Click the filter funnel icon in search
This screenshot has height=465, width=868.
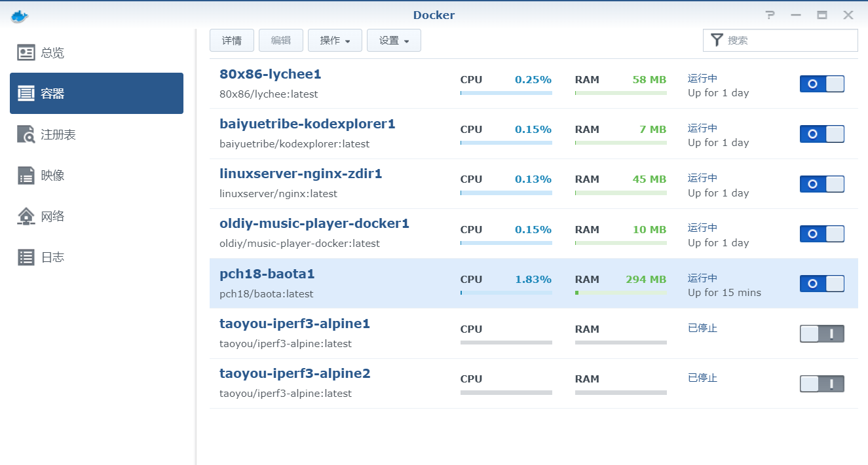coord(717,40)
